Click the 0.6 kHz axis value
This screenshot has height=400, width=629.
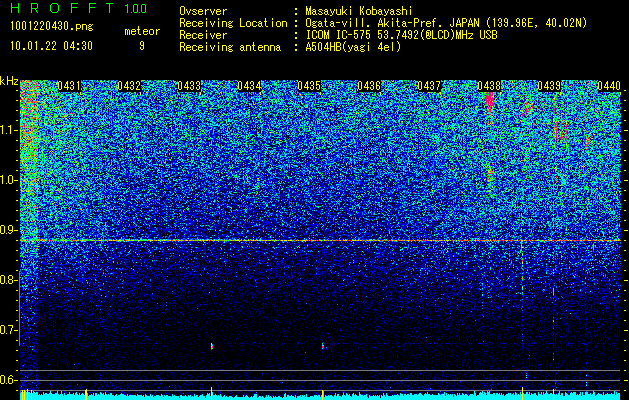(x=8, y=380)
